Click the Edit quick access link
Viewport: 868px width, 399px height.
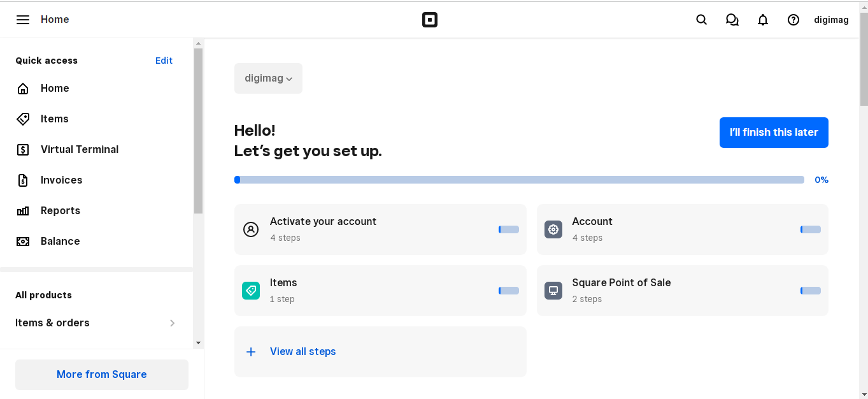click(164, 61)
